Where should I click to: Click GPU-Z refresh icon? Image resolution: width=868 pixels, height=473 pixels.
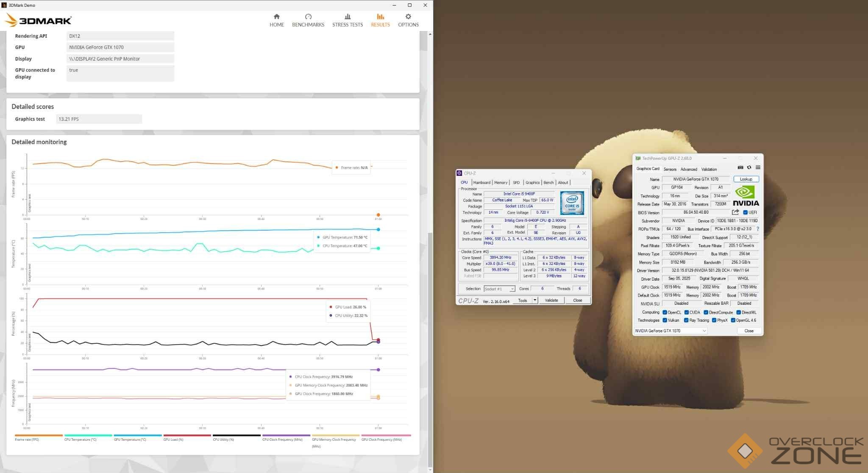click(x=749, y=167)
